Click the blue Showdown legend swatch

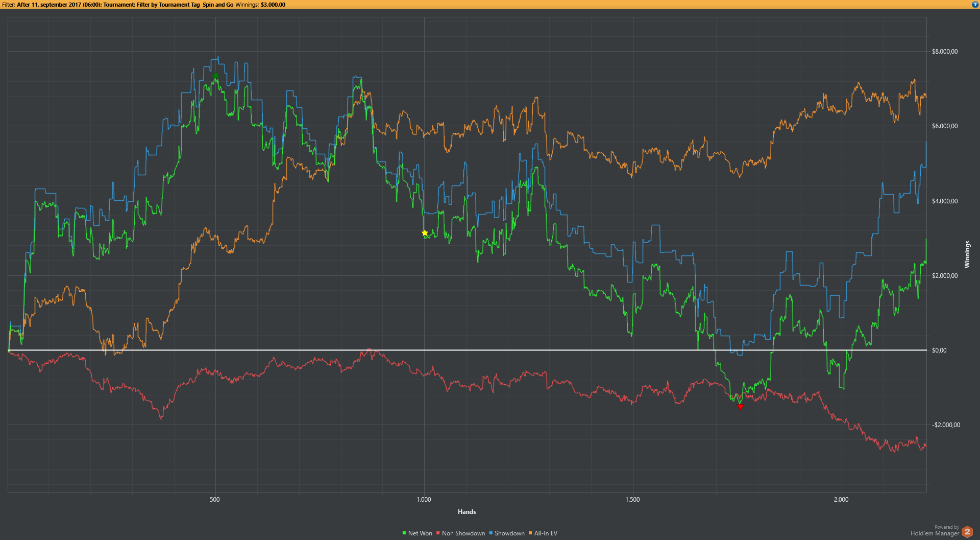coord(491,533)
